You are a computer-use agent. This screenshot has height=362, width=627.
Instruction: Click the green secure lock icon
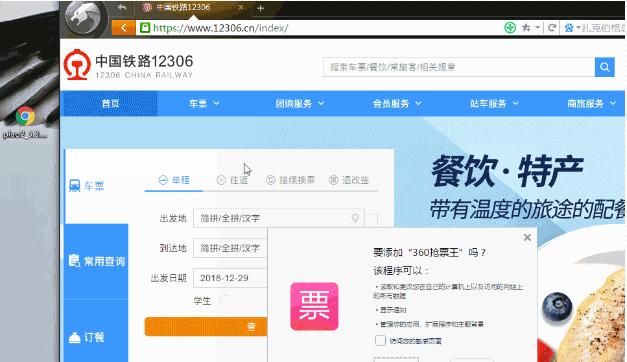pos(144,28)
